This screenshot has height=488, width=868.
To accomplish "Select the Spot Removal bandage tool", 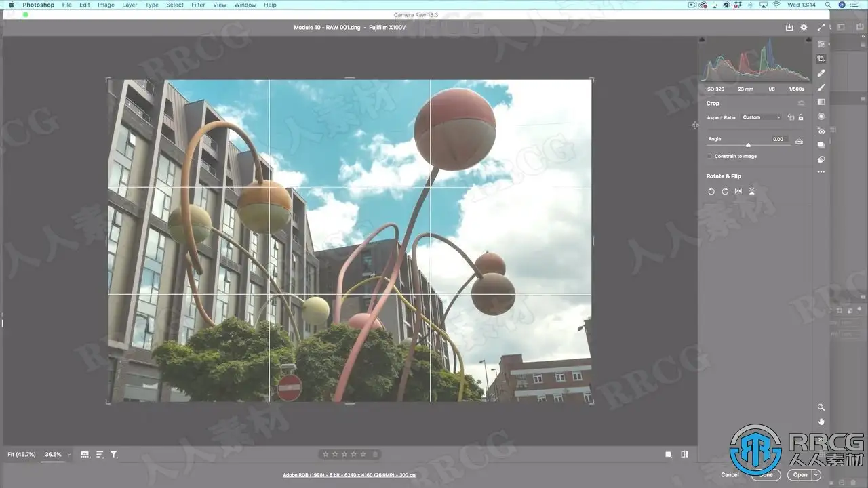I will pos(821,73).
